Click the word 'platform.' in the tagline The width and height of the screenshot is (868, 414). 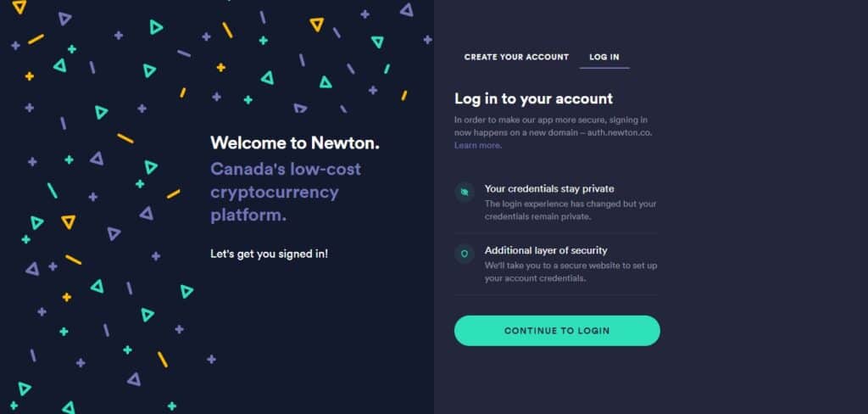coord(248,215)
